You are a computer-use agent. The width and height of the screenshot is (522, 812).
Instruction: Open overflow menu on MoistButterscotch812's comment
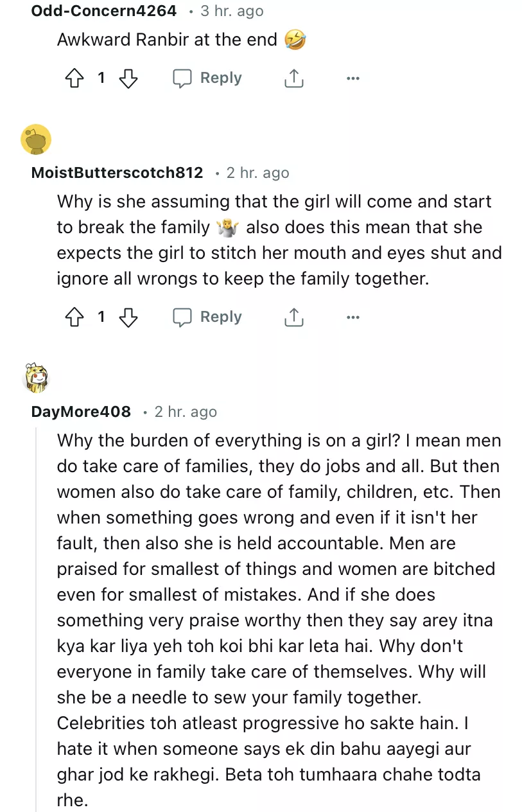point(352,317)
